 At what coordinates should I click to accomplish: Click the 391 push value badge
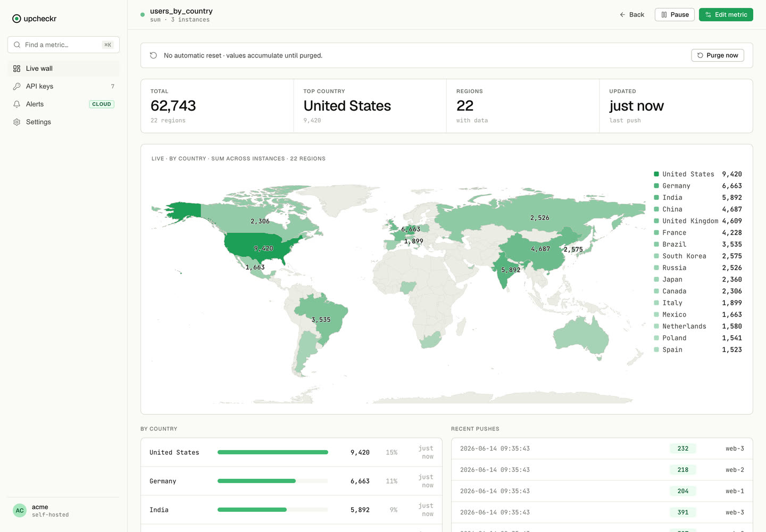coord(683,512)
